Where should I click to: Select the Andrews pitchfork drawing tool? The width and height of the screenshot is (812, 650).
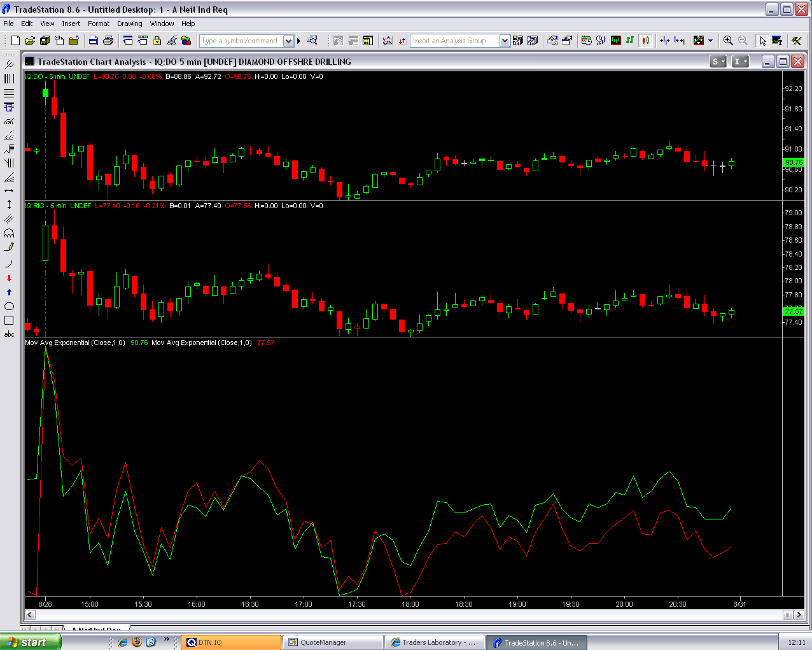click(9, 64)
